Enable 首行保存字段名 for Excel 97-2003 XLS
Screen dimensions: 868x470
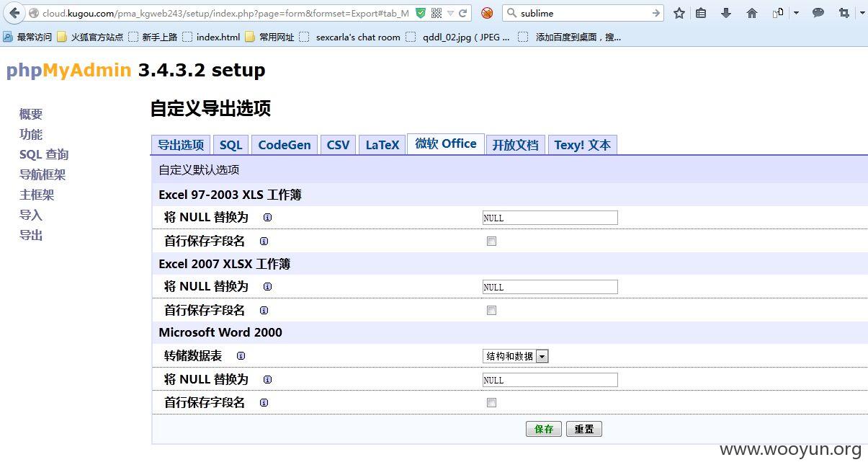pyautogui.click(x=491, y=241)
